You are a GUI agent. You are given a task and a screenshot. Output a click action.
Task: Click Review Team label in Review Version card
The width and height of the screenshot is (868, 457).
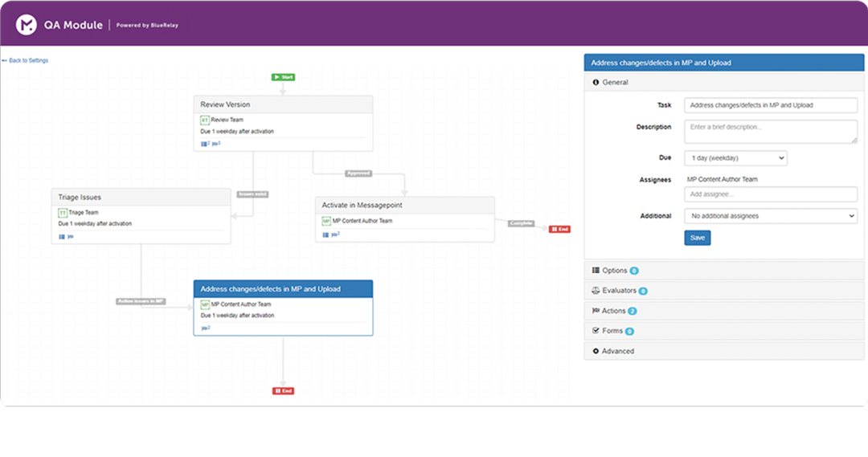pos(227,120)
